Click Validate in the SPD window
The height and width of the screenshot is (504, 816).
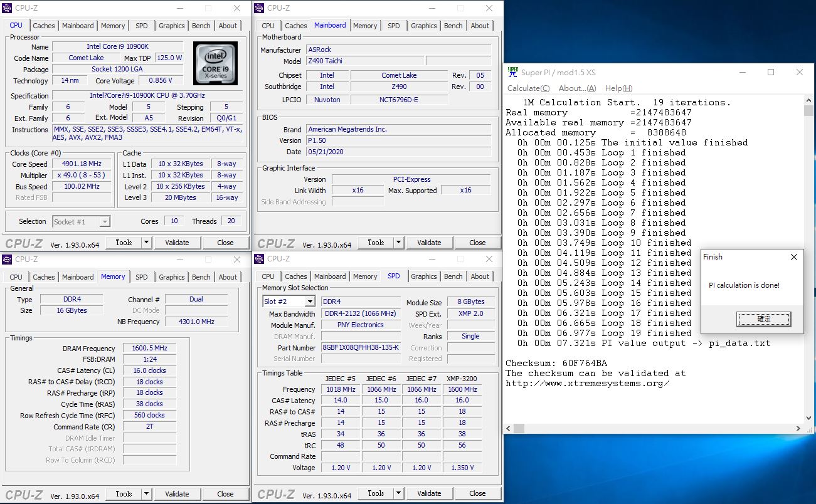tap(429, 493)
